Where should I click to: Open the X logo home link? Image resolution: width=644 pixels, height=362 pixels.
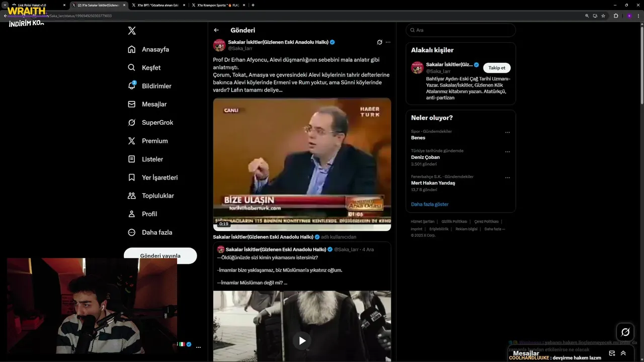pyautogui.click(x=132, y=31)
